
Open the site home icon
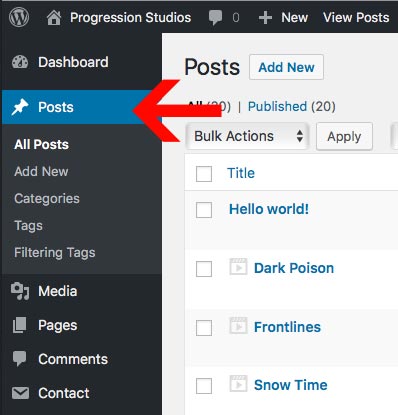tap(54, 17)
